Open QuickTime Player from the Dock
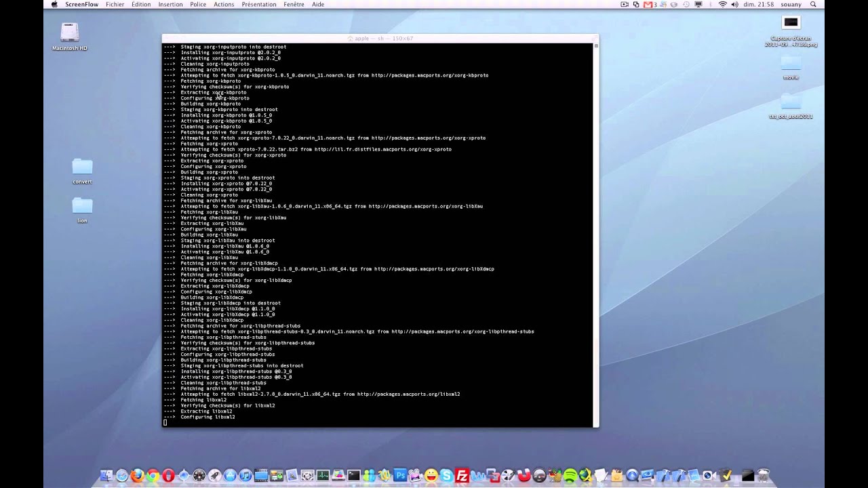The image size is (868, 488). pyautogui.click(x=631, y=476)
